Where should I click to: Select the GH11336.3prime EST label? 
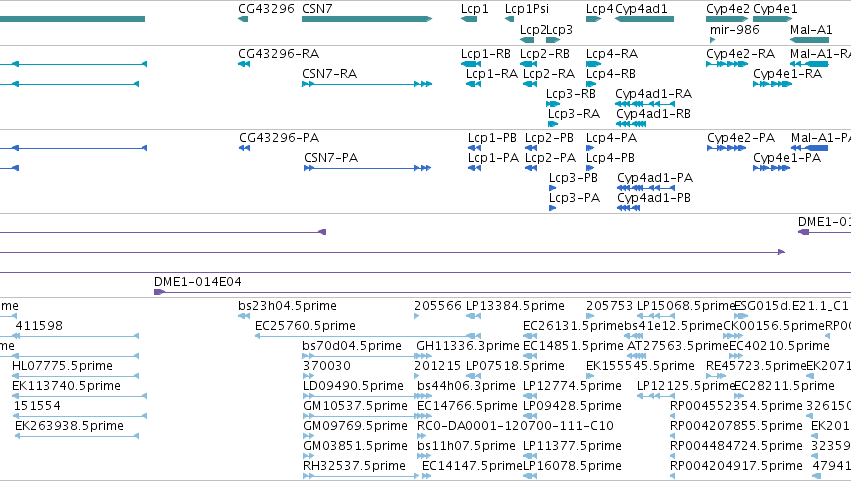(x=468, y=346)
